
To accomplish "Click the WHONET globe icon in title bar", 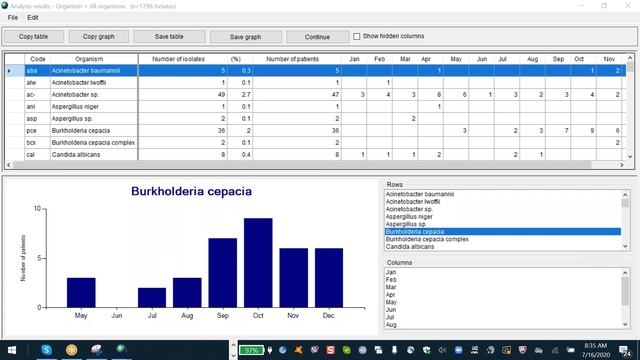I will [5, 6].
